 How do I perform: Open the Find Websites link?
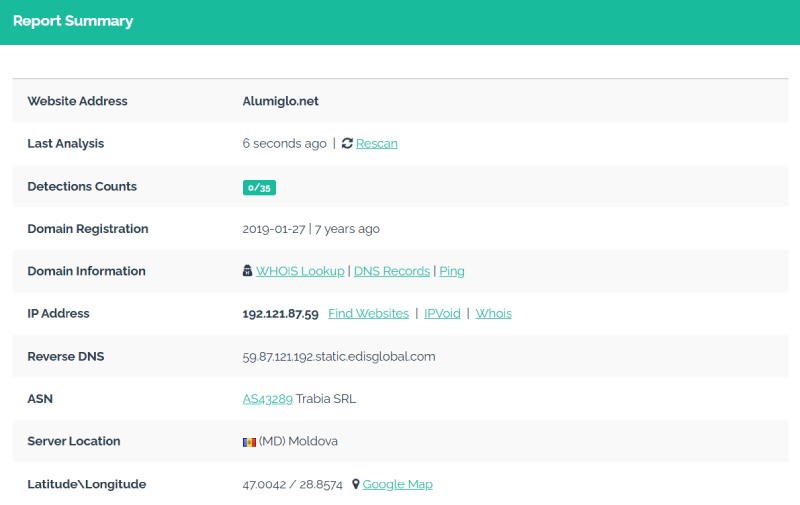tap(368, 314)
